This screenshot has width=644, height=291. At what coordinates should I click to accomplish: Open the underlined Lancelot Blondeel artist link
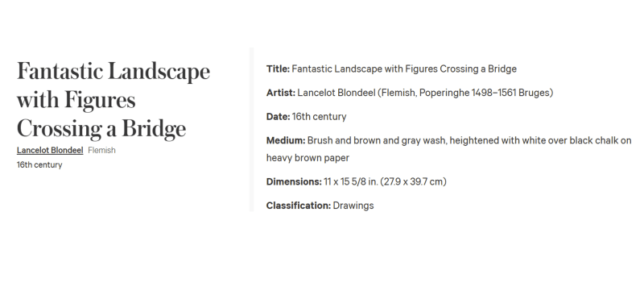[x=50, y=151]
